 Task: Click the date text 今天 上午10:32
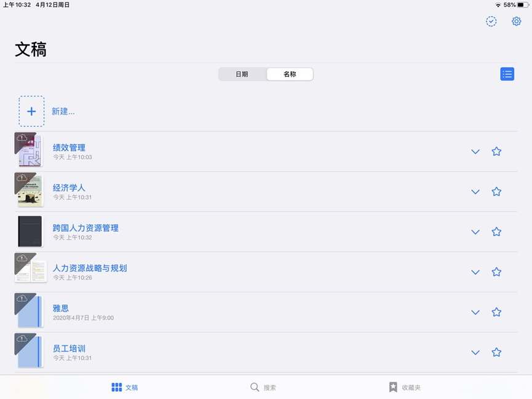(73, 237)
